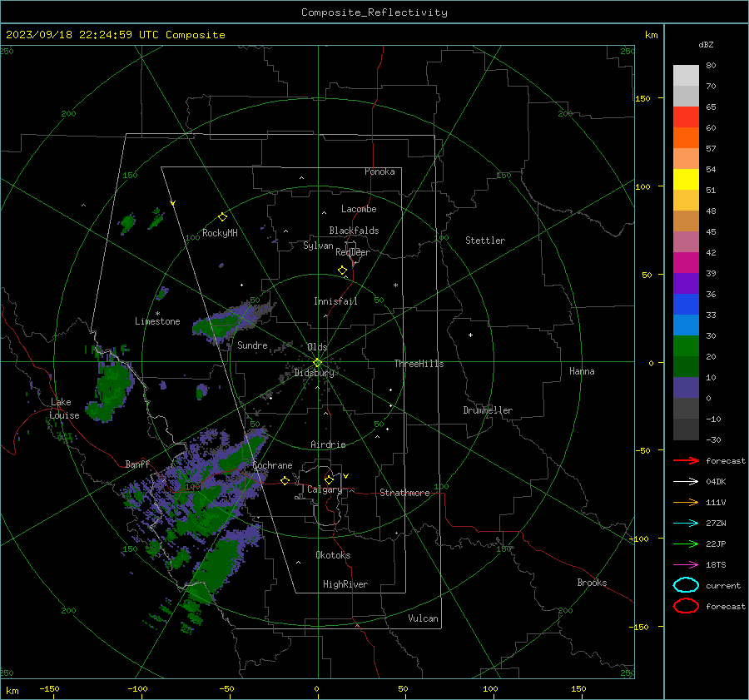Click the Drumheller city label
The width and height of the screenshot is (749, 700).
click(488, 410)
